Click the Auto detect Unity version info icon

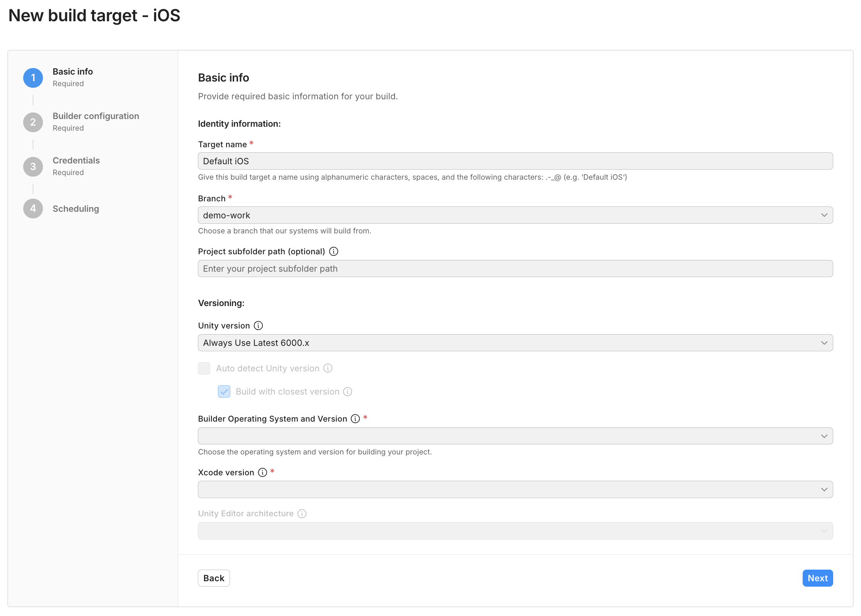[x=328, y=368]
